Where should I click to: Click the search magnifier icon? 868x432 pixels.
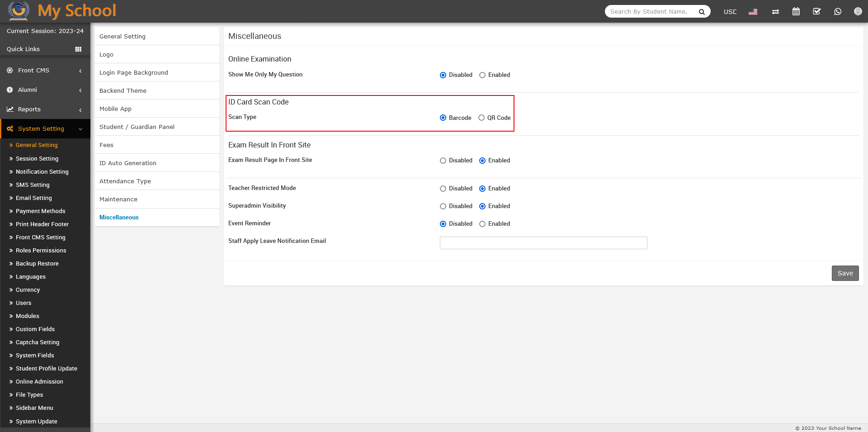click(x=702, y=11)
